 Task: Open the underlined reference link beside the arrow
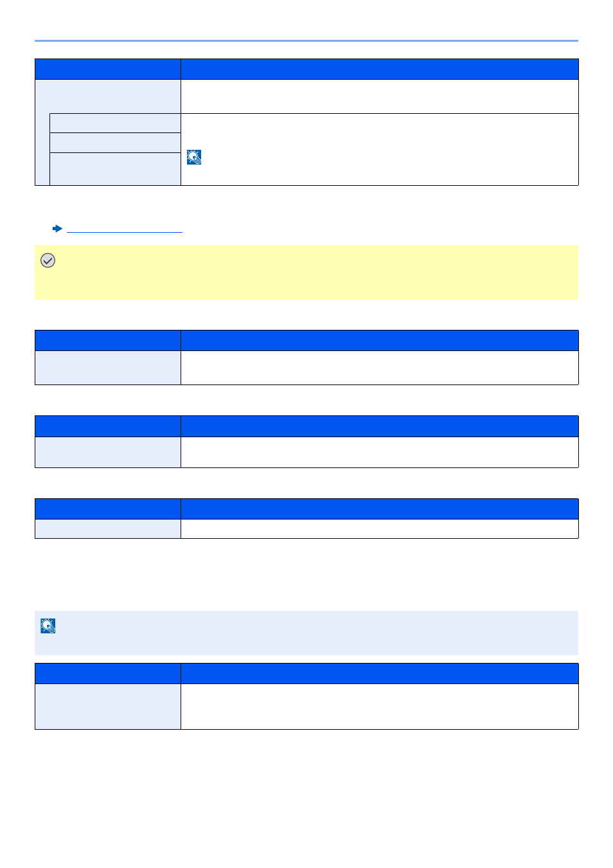coord(125,228)
